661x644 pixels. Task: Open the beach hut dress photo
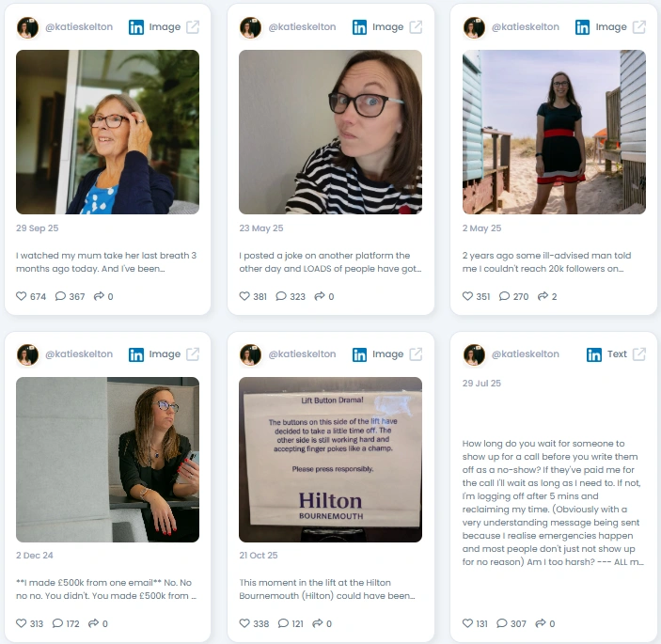pyautogui.click(x=554, y=132)
